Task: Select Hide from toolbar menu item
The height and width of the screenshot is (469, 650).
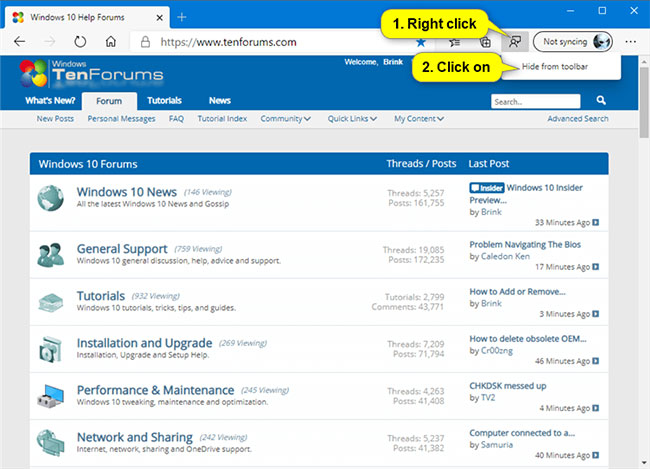Action: click(x=555, y=66)
